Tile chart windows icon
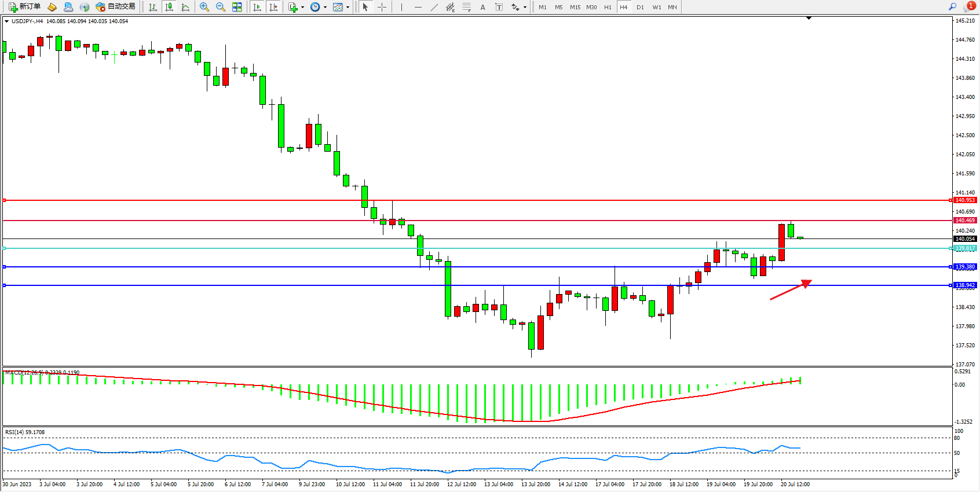The image size is (980, 492). tap(237, 7)
